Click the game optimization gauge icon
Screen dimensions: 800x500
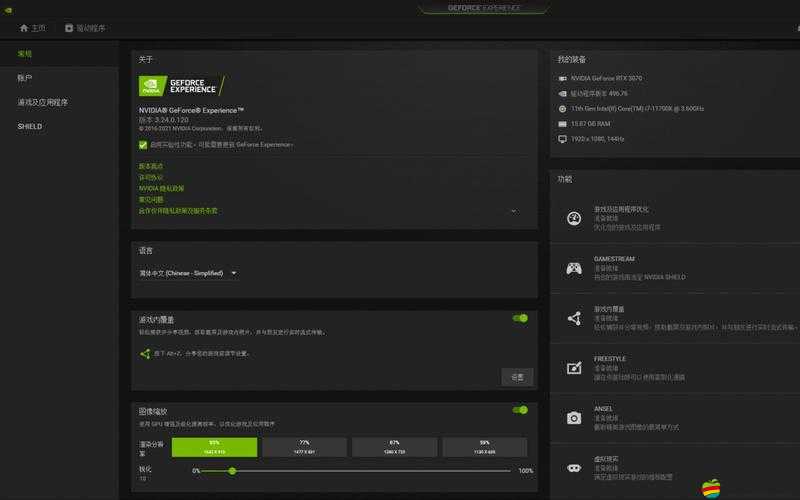click(x=574, y=219)
